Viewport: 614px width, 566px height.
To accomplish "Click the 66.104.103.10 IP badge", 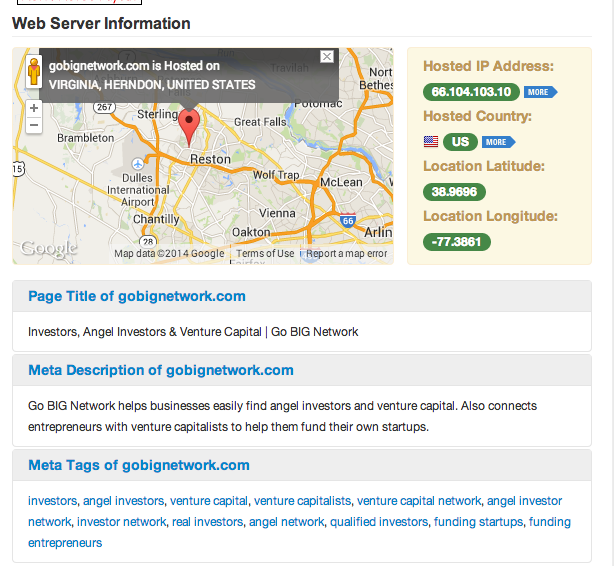I will click(471, 92).
